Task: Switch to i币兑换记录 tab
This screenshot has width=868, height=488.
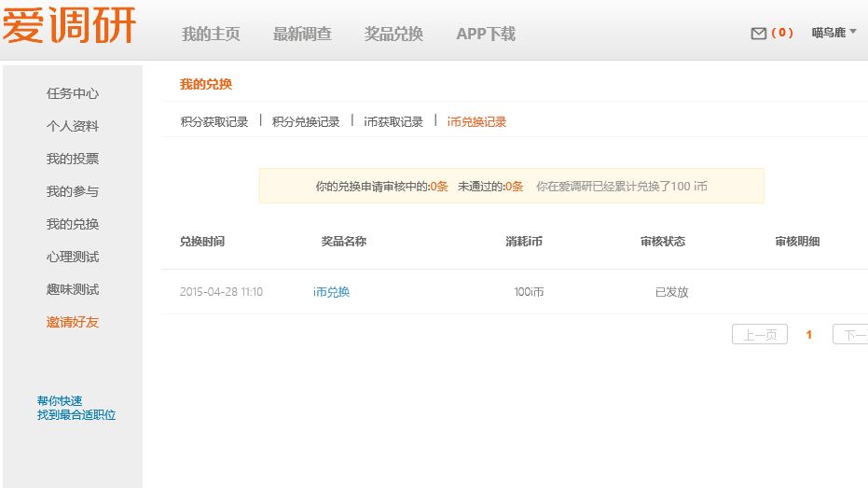Action: [476, 122]
